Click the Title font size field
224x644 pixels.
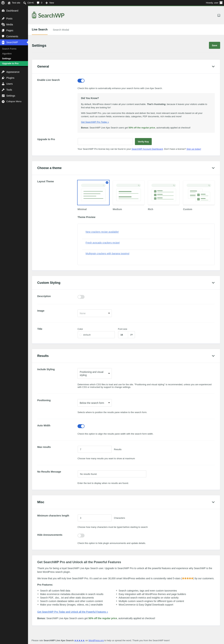pos(123,335)
